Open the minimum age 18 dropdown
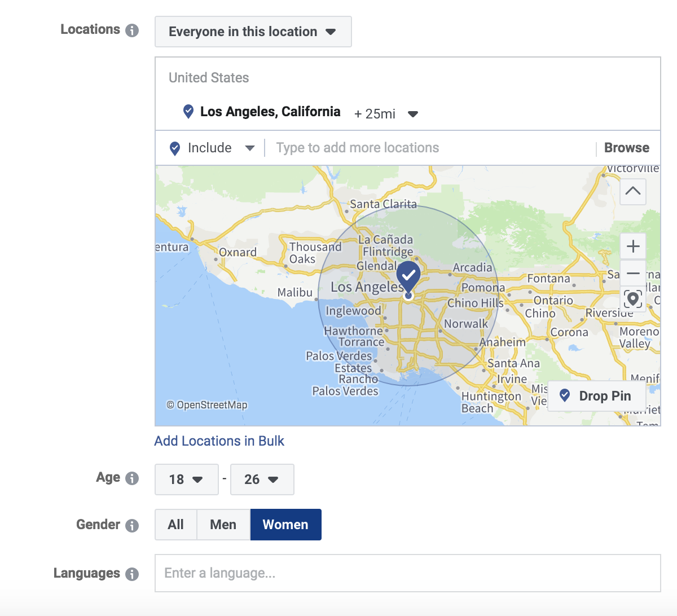This screenshot has height=616, width=677. [186, 479]
